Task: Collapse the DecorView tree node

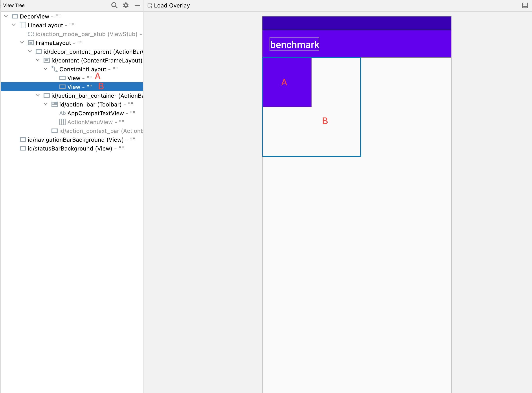Action: [x=6, y=16]
